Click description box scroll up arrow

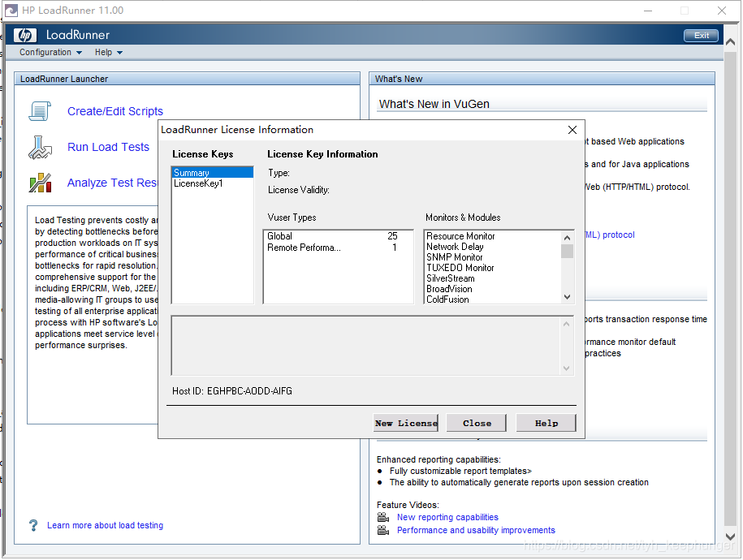pyautogui.click(x=566, y=324)
